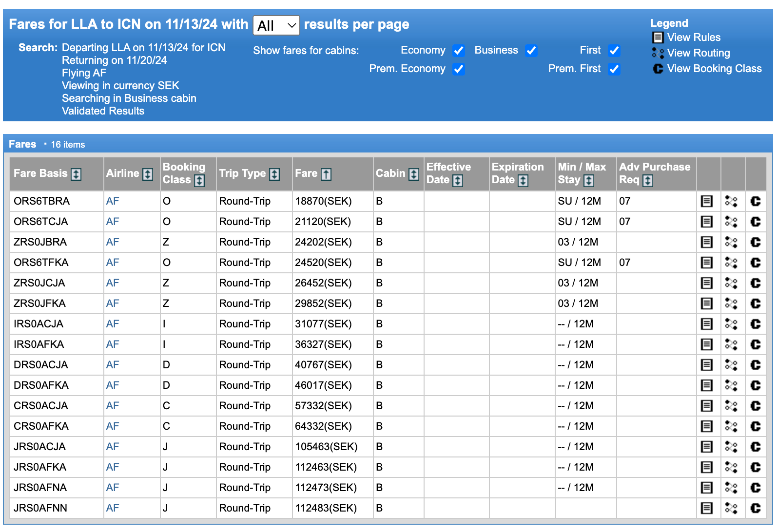Screen dimensions: 777x532
Task: Click sort arrow on Fare column
Action: [326, 174]
